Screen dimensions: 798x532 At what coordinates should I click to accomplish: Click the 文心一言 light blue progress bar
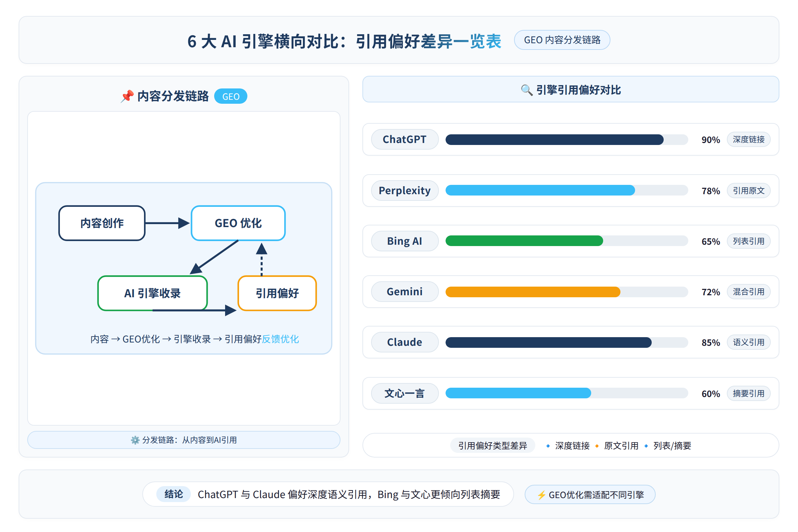518,393
